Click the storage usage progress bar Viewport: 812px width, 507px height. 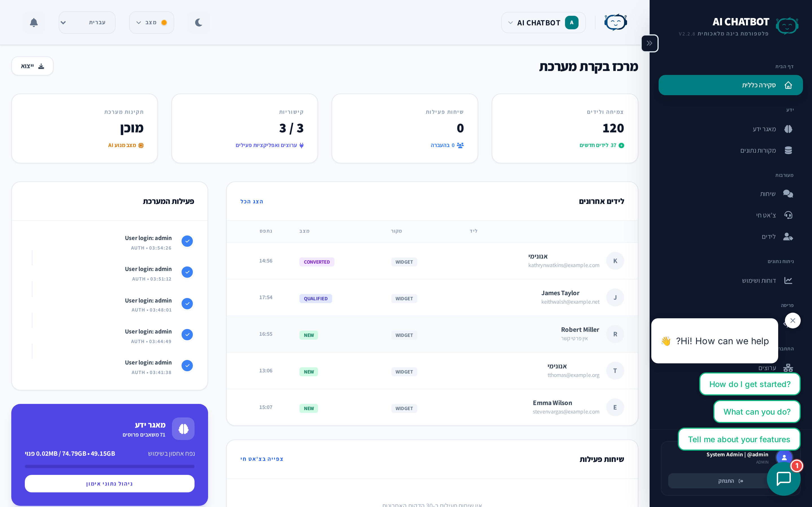pyautogui.click(x=109, y=466)
